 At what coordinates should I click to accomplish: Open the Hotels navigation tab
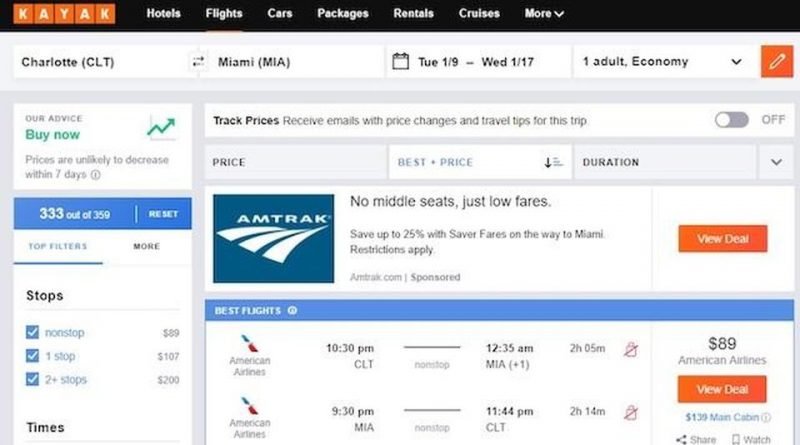pos(163,14)
